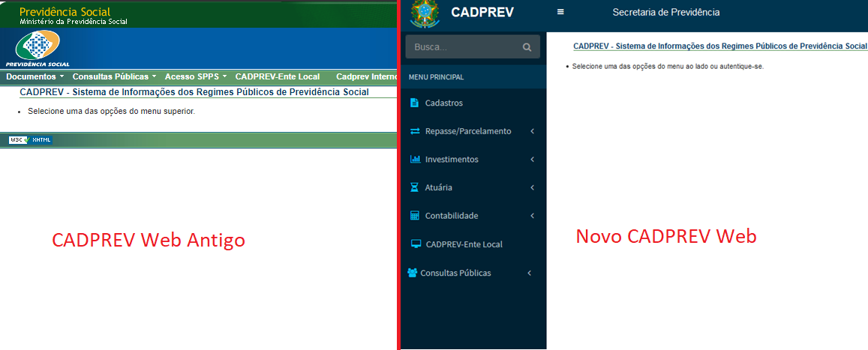868x350 pixels.
Task: Expand the Atuária chevron
Action: click(532, 188)
